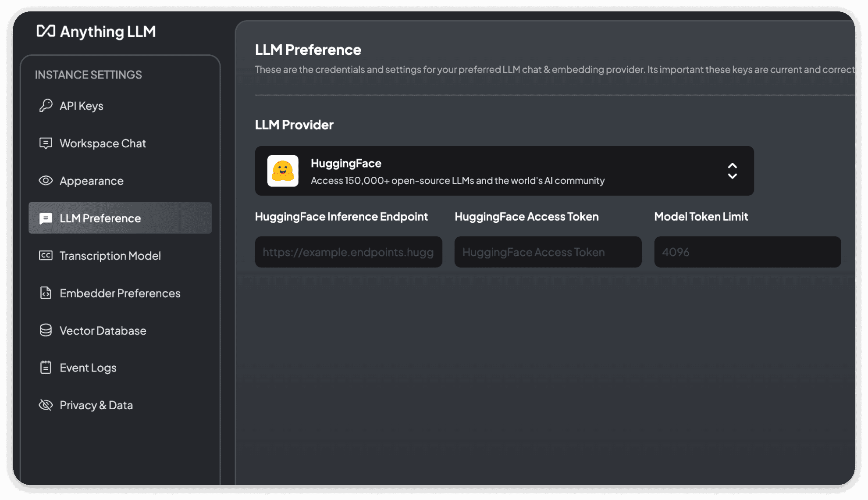Click the Workspace Chat message icon
Viewport: 868px width, 500px height.
tap(46, 143)
